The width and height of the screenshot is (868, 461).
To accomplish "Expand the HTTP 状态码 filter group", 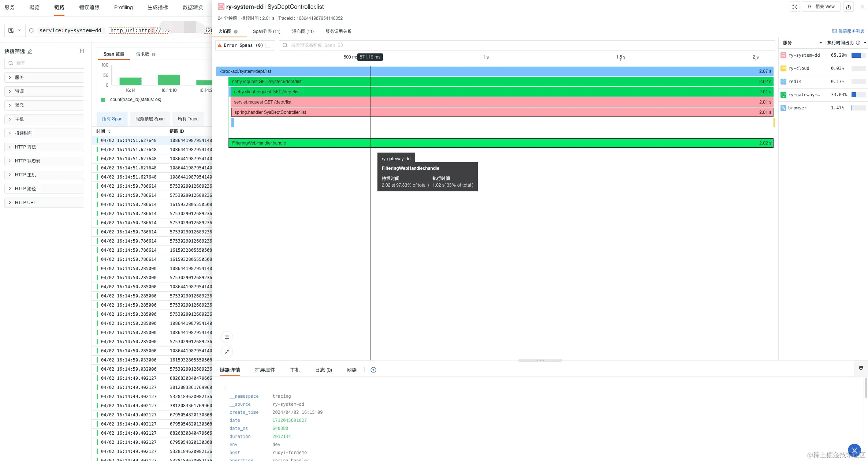I will tap(44, 161).
